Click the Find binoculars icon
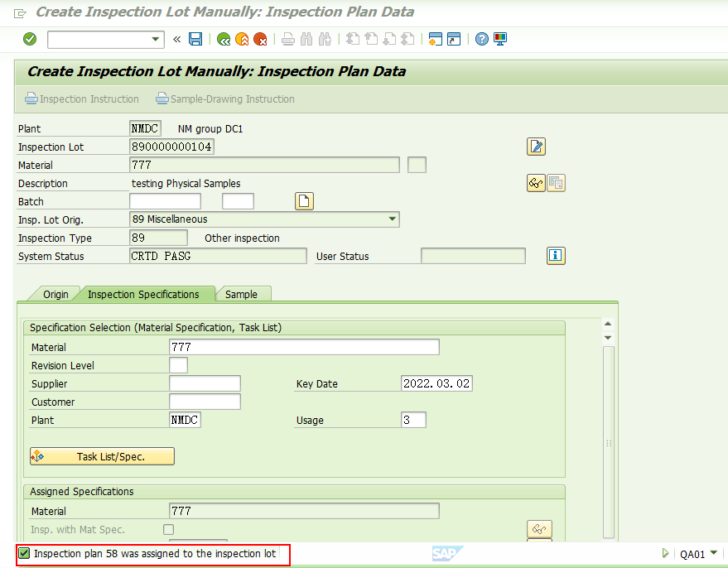The width and height of the screenshot is (728, 568). pyautogui.click(x=306, y=39)
